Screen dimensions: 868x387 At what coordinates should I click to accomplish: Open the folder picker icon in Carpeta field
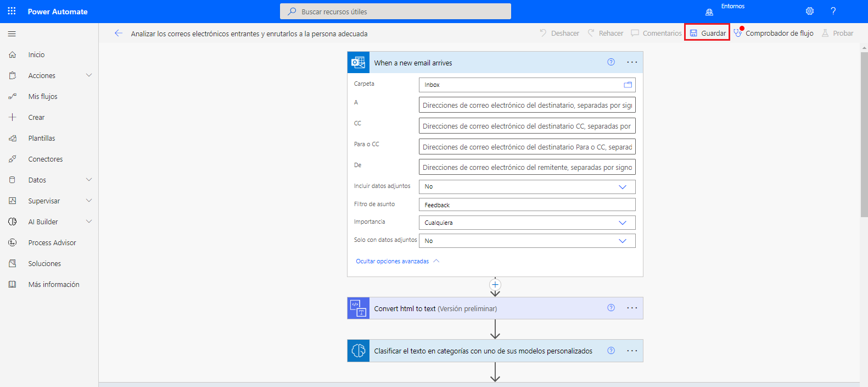pos(628,85)
